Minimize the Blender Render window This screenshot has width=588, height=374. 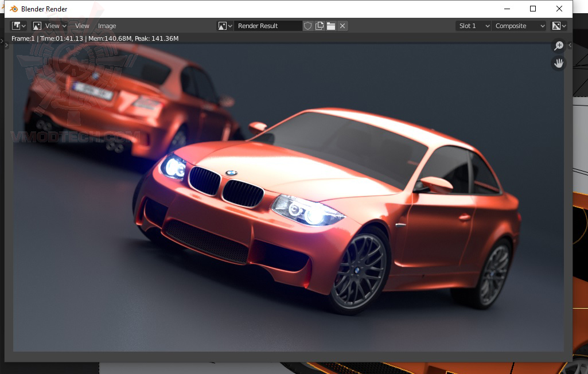507,9
